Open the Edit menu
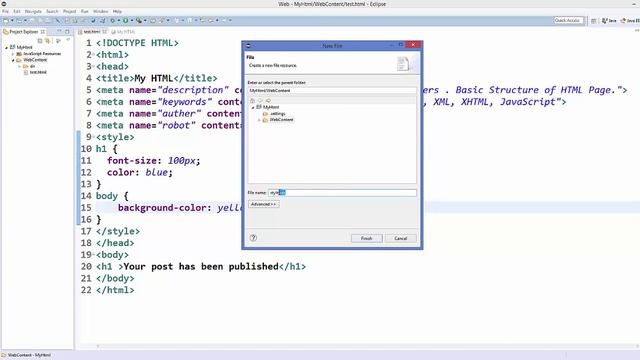 tap(17, 11)
